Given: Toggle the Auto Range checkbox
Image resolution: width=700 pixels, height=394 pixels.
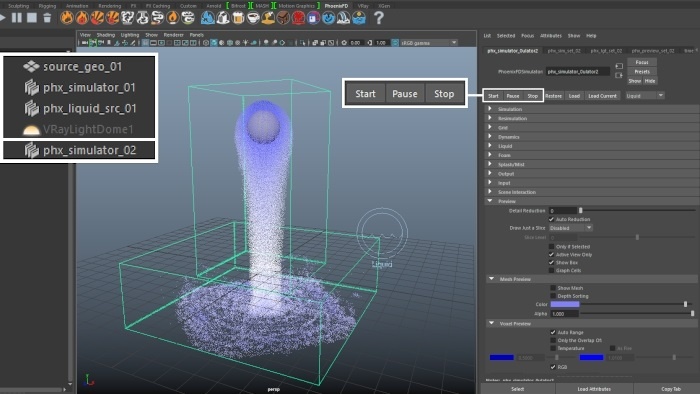Looking at the screenshot, I should (553, 332).
